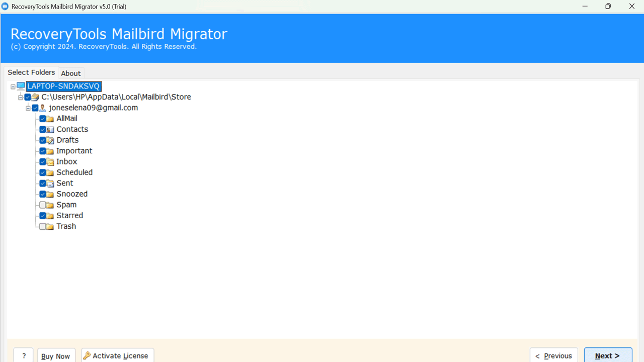644x362 pixels.
Task: Click the app logo in title bar
Action: click(x=5, y=7)
